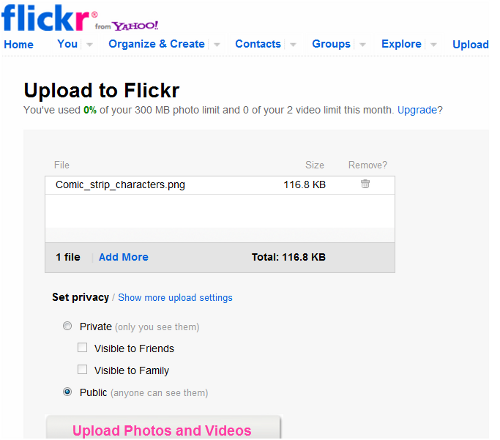
Task: Click the Add More link
Action: point(124,257)
